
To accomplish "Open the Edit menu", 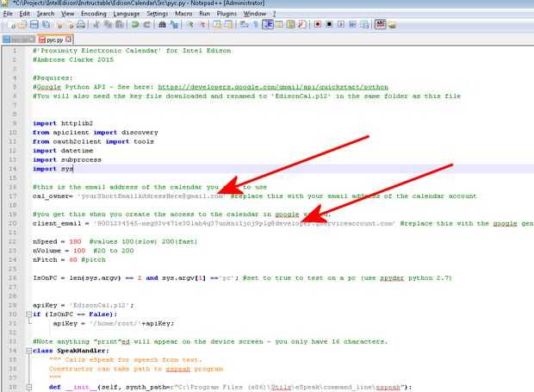I will point(24,14).
